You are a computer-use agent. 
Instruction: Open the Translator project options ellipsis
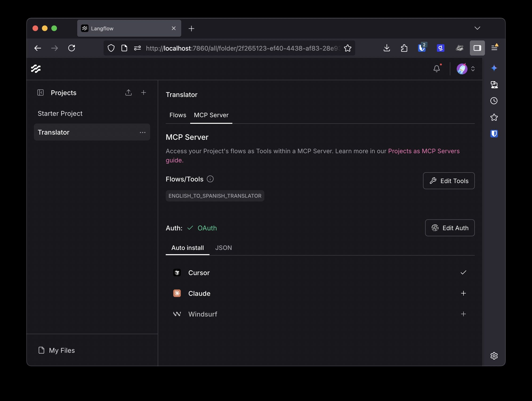point(143,132)
